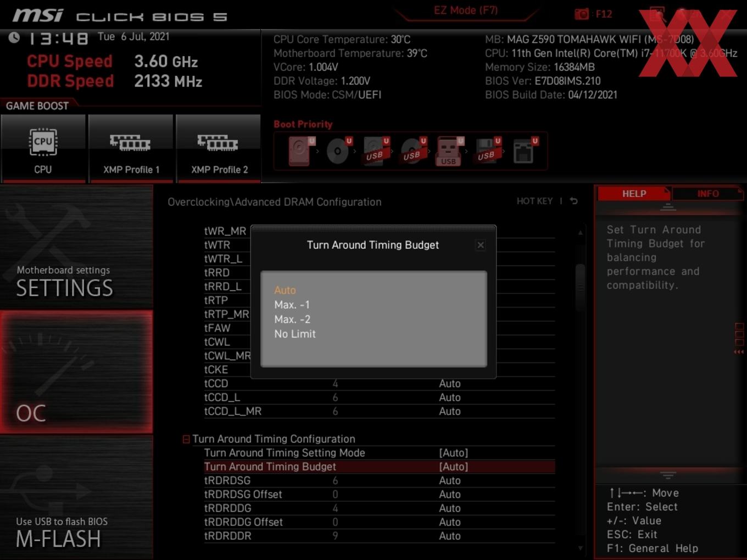Select the tFAW row label

point(218,328)
